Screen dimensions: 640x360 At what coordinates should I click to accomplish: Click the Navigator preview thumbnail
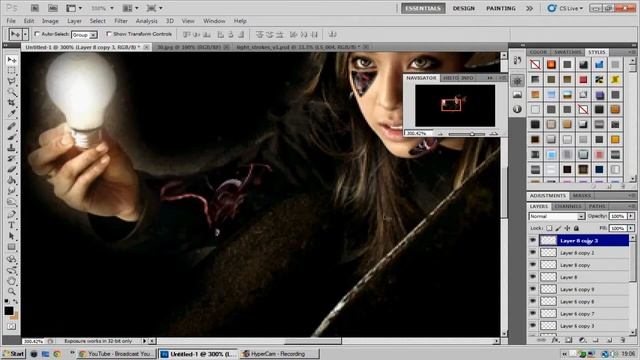[455, 106]
